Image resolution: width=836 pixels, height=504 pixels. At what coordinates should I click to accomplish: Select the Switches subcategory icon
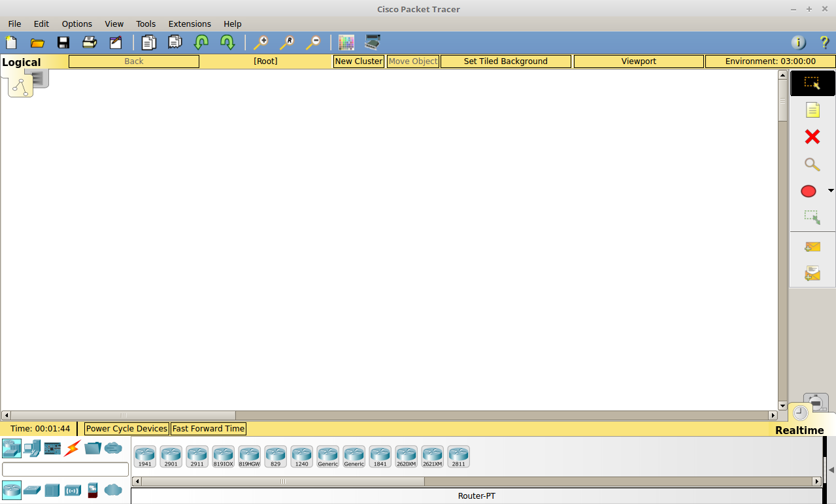[32, 490]
